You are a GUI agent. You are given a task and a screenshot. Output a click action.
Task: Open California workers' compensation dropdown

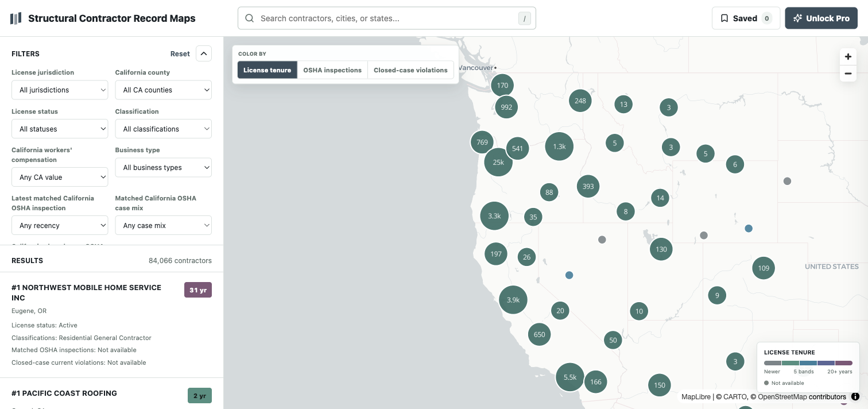[60, 178]
